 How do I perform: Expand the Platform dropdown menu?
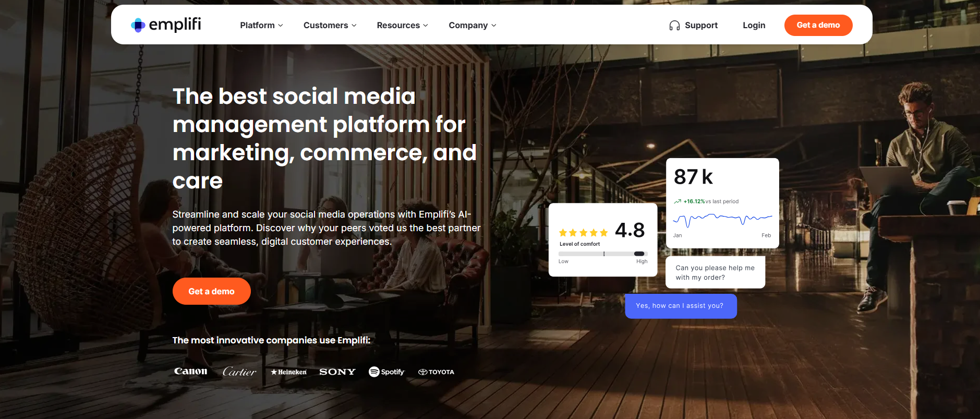click(x=261, y=25)
